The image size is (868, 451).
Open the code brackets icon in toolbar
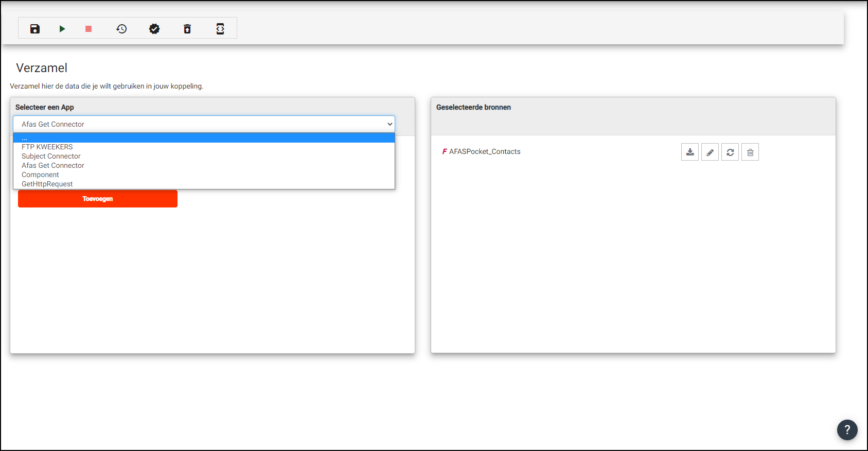point(220,29)
